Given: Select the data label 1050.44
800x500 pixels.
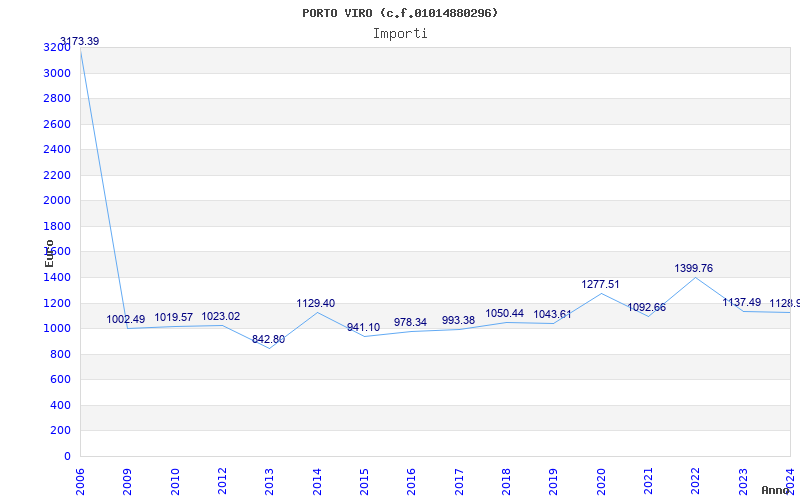Looking at the screenshot, I should pyautogui.click(x=505, y=313).
